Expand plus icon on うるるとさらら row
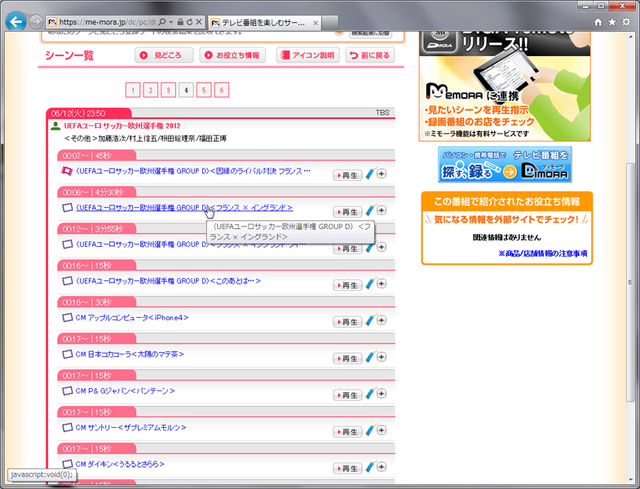Image resolution: width=640 pixels, height=489 pixels. [x=381, y=467]
